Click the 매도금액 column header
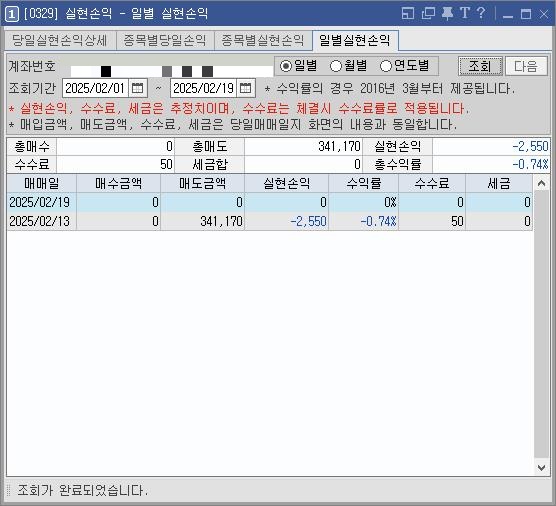Image resolution: width=556 pixels, height=506 pixels. pos(202,183)
